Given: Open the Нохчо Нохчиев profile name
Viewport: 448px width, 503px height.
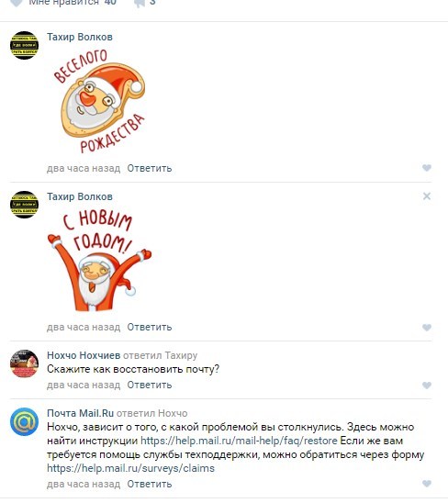Looking at the screenshot, I should coord(84,355).
